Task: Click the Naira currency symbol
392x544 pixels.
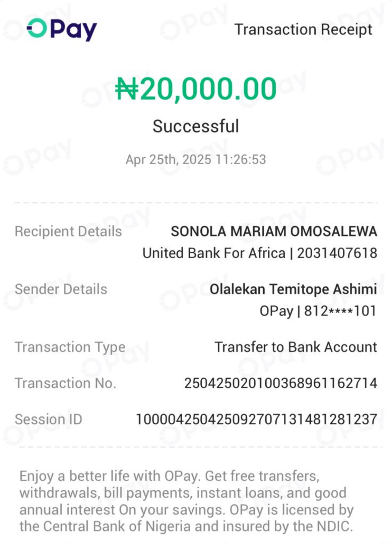Action: click(127, 89)
